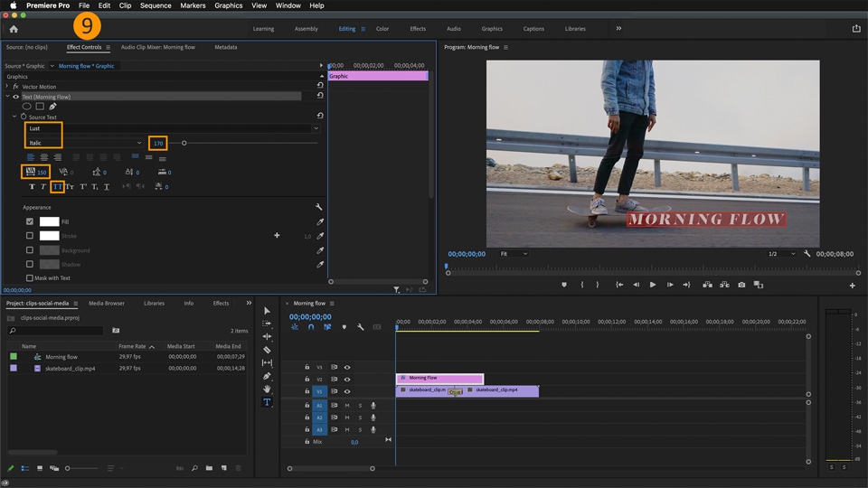
Task: Enable All Caps text style
Action: pyautogui.click(x=58, y=187)
